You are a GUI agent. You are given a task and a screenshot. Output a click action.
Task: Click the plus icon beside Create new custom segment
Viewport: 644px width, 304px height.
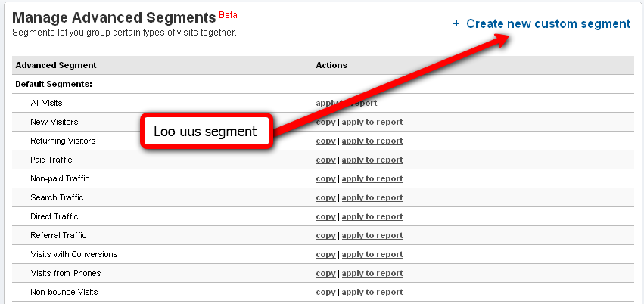456,24
